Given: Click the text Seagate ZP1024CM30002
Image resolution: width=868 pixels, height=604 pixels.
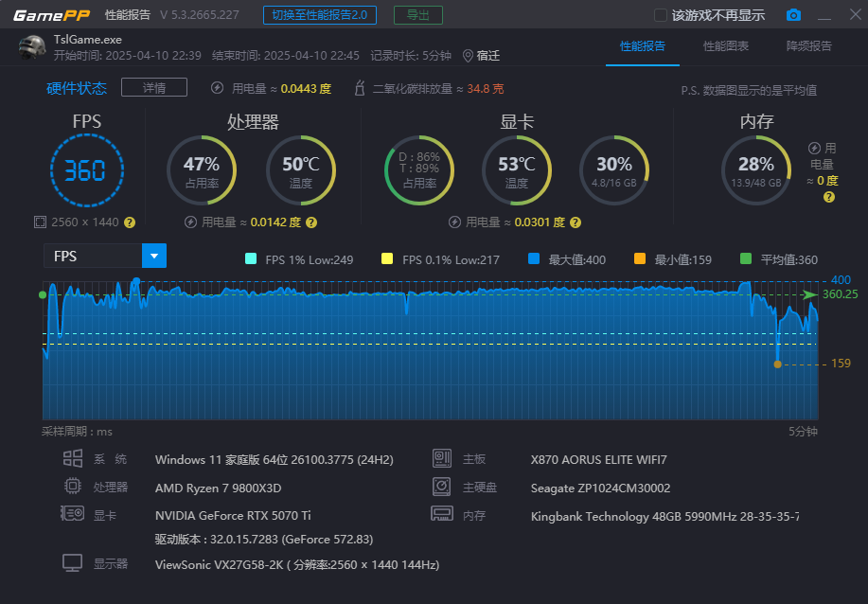Looking at the screenshot, I should point(600,488).
